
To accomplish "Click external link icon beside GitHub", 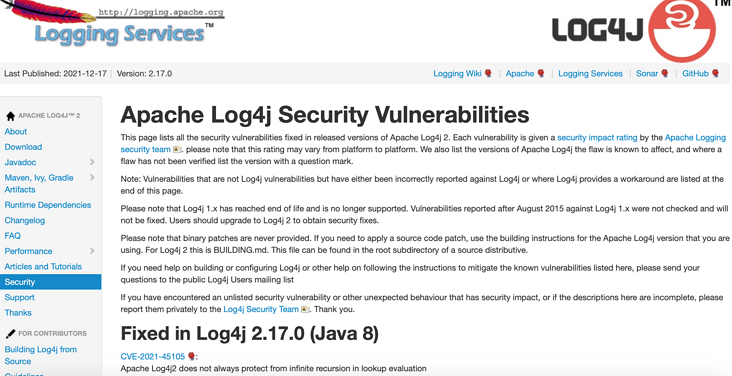I will [715, 73].
